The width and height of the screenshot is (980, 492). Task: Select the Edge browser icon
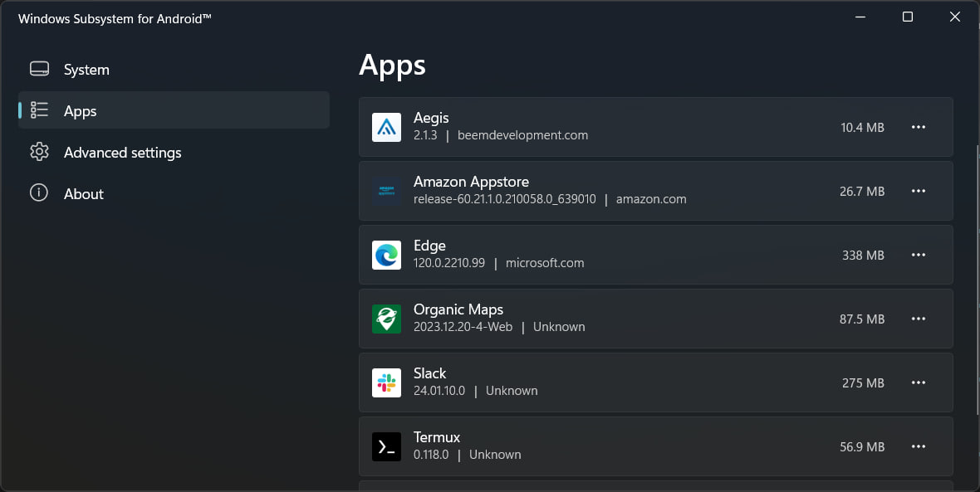(386, 255)
